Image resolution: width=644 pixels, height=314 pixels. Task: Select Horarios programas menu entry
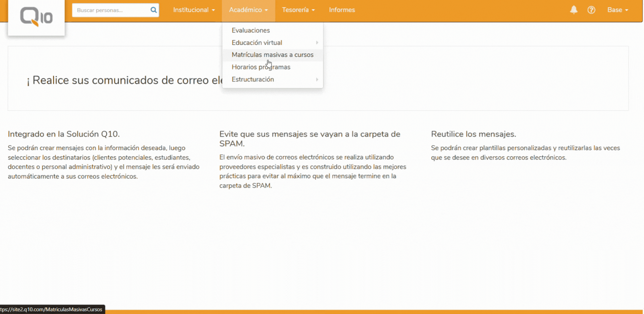[272, 67]
